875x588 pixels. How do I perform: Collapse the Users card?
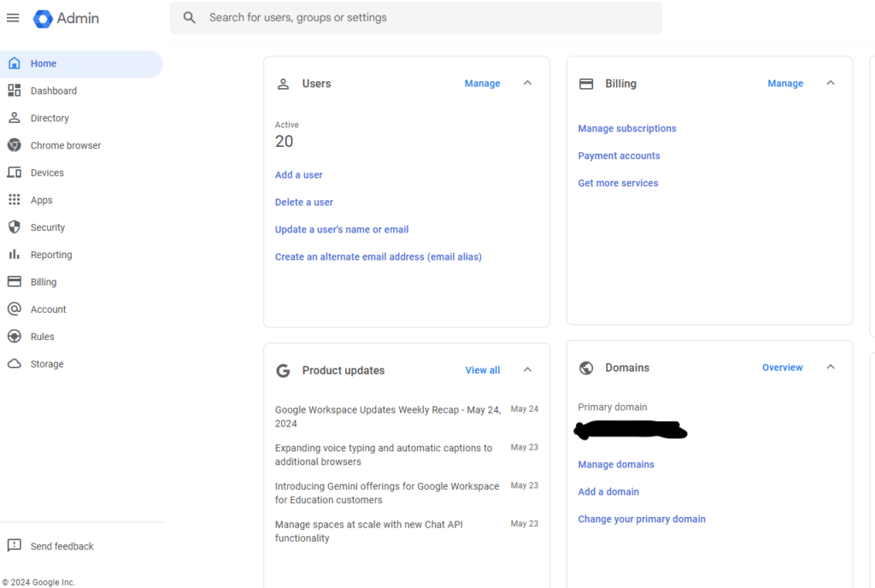click(x=527, y=83)
